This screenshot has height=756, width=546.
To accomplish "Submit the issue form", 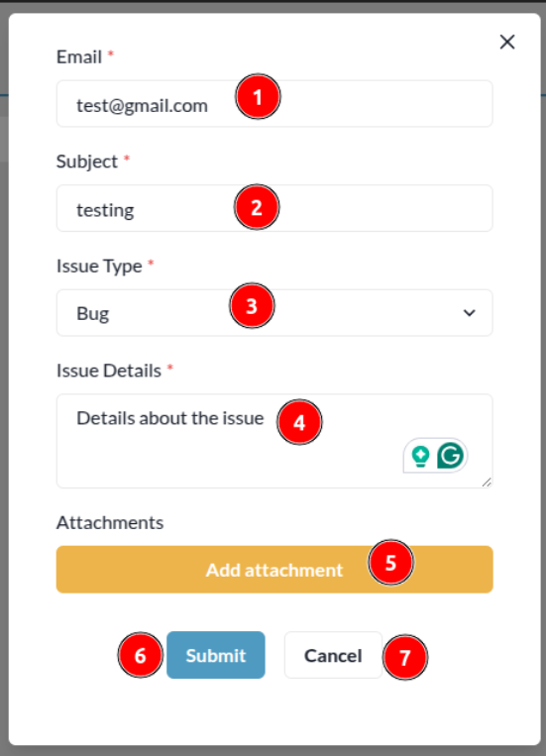I will tap(216, 655).
